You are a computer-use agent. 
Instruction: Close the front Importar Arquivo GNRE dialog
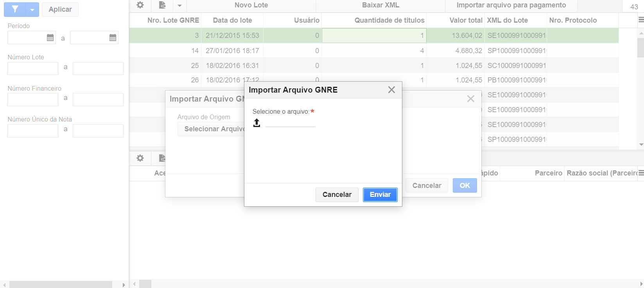pos(391,90)
